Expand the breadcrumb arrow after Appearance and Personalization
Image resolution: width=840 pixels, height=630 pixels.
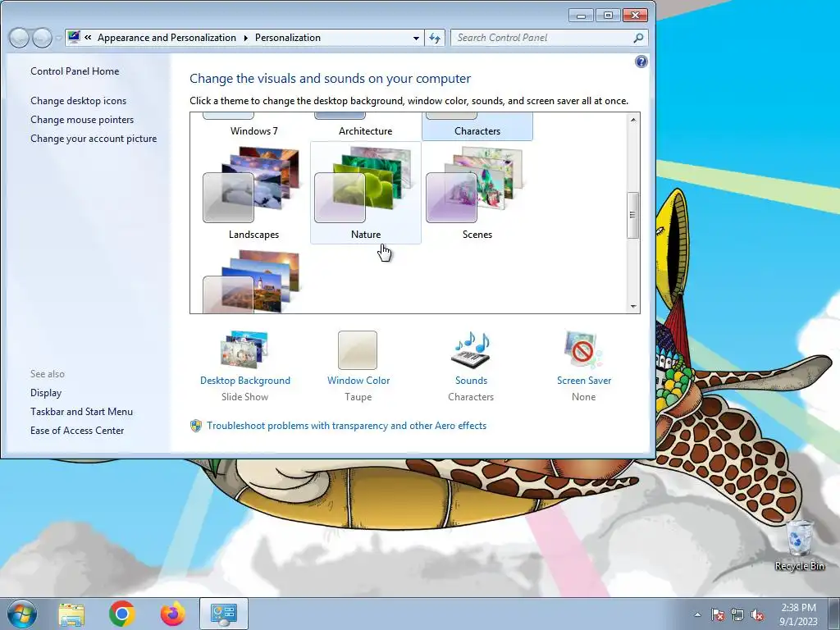click(x=246, y=38)
